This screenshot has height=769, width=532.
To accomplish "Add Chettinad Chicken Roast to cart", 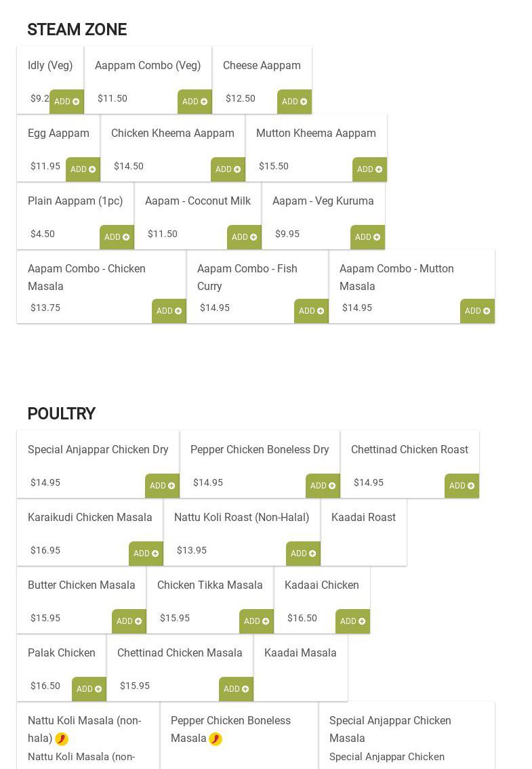I will point(462,486).
